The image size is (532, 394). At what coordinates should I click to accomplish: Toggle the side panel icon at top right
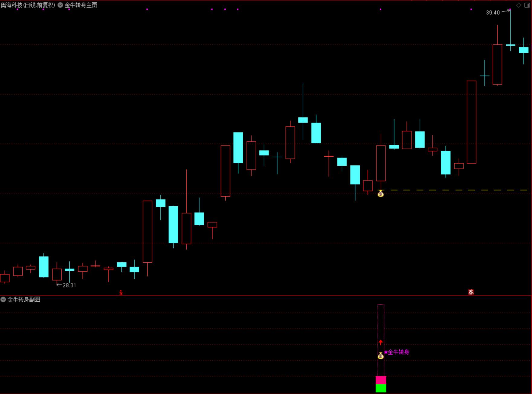527,5
